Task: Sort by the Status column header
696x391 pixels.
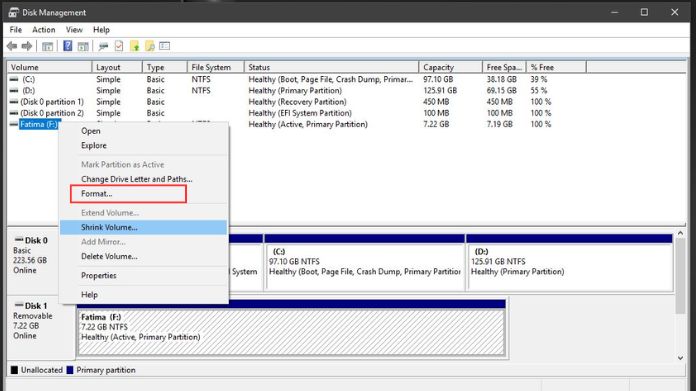Action: (x=332, y=67)
